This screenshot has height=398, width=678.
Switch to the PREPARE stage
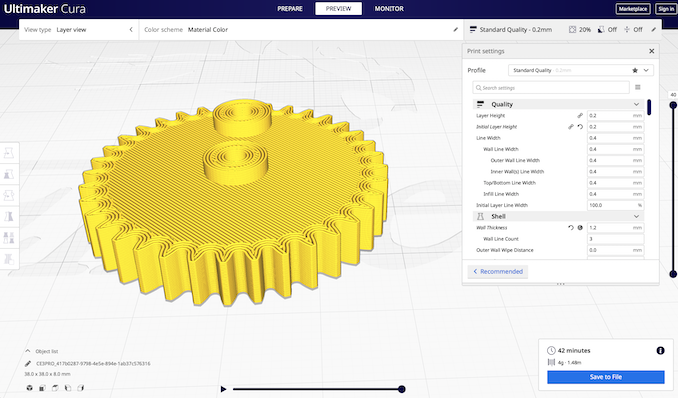[290, 9]
